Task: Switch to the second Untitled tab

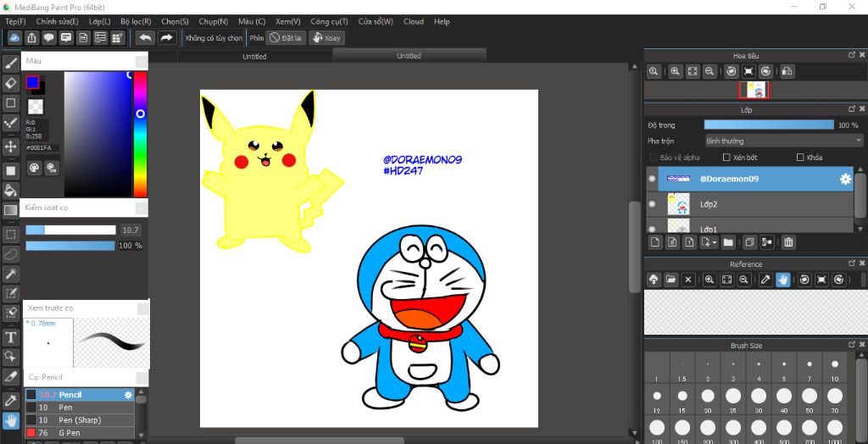Action: pos(409,56)
